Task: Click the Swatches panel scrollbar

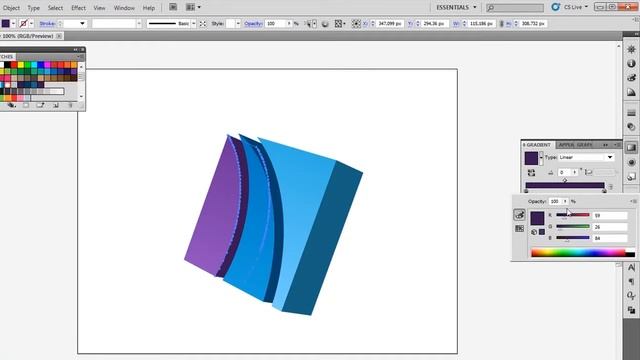Action: [x=81, y=81]
